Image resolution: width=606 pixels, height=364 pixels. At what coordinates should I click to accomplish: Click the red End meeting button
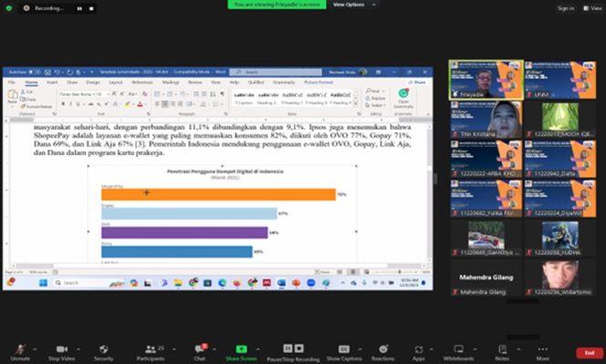pos(590,352)
